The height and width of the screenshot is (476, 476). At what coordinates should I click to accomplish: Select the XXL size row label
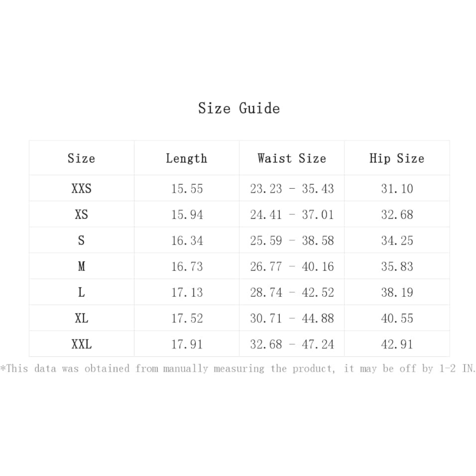coord(81,344)
